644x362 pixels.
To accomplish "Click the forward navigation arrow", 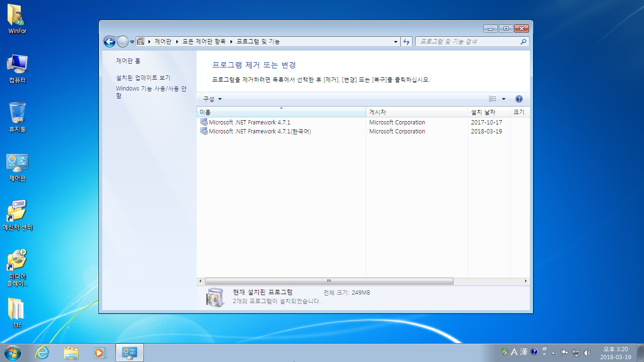I will [122, 42].
